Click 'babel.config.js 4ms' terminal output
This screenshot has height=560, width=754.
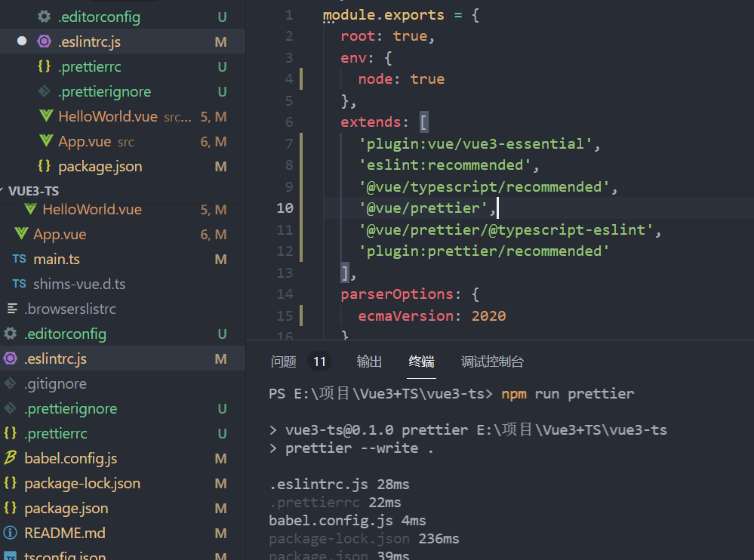(347, 520)
